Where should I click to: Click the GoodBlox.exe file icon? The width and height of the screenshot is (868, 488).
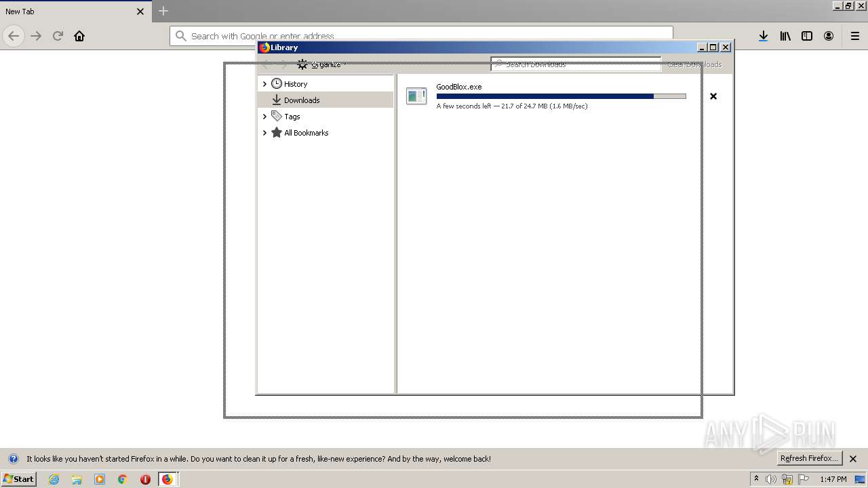tap(416, 96)
